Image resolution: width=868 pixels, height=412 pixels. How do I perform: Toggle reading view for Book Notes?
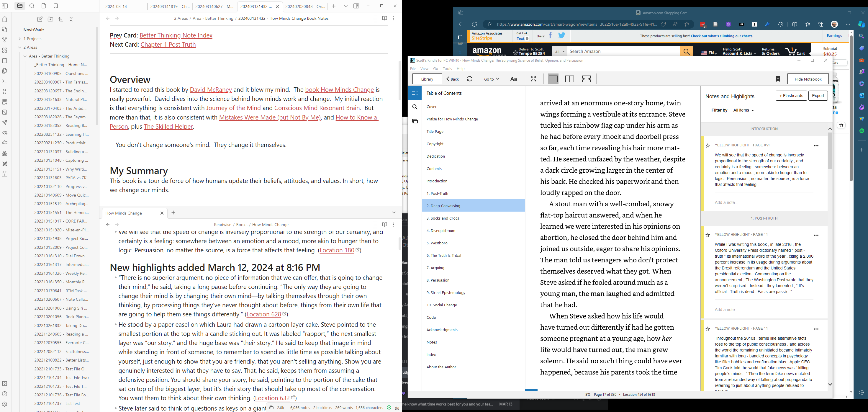click(384, 18)
